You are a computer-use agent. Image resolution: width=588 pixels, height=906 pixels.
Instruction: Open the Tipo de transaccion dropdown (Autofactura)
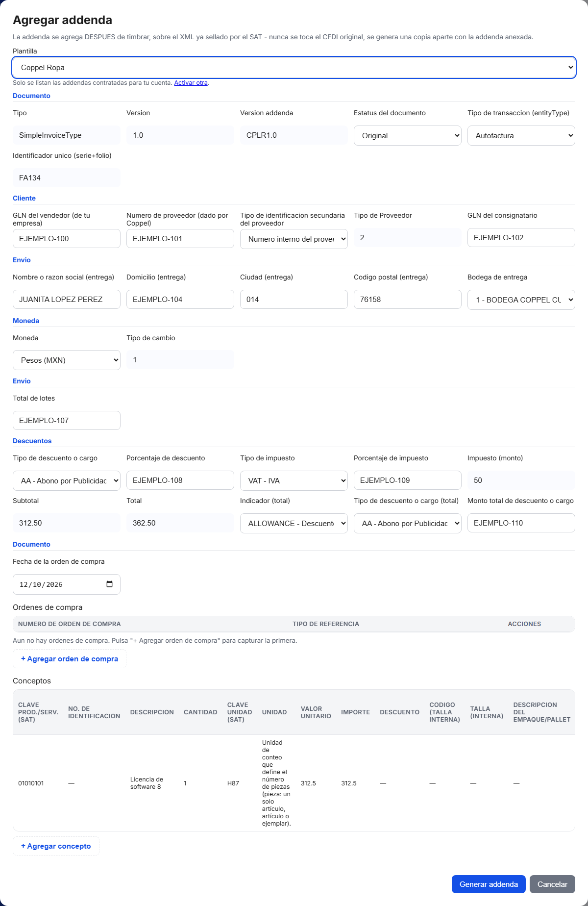(x=521, y=136)
